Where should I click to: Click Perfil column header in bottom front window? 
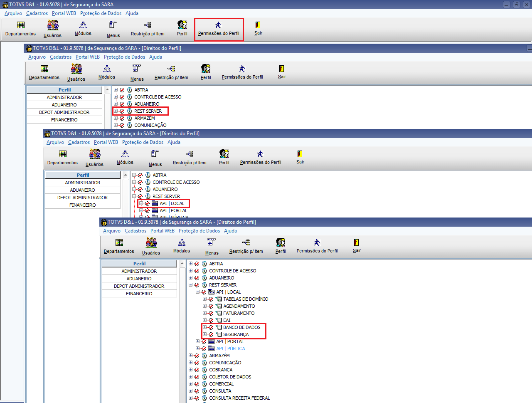pos(139,264)
